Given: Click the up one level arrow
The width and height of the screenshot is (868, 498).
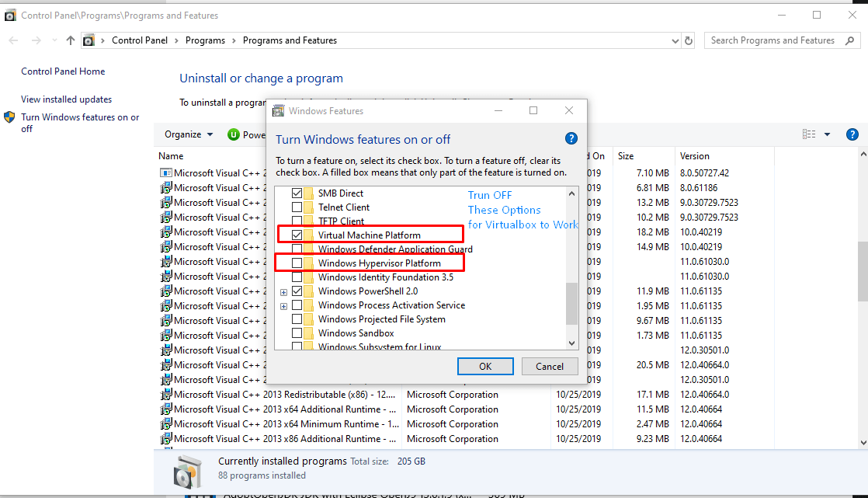Looking at the screenshot, I should tap(71, 40).
